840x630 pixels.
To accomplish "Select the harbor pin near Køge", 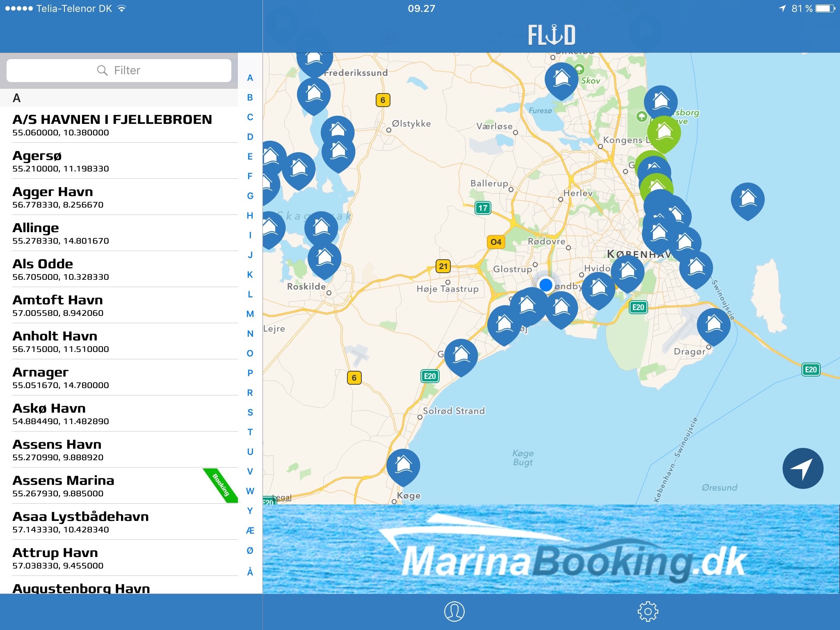I will click(403, 465).
